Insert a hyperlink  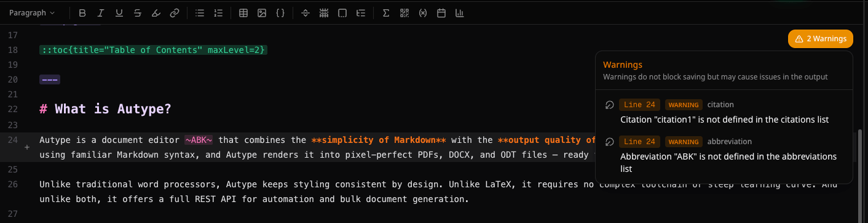[175, 12]
